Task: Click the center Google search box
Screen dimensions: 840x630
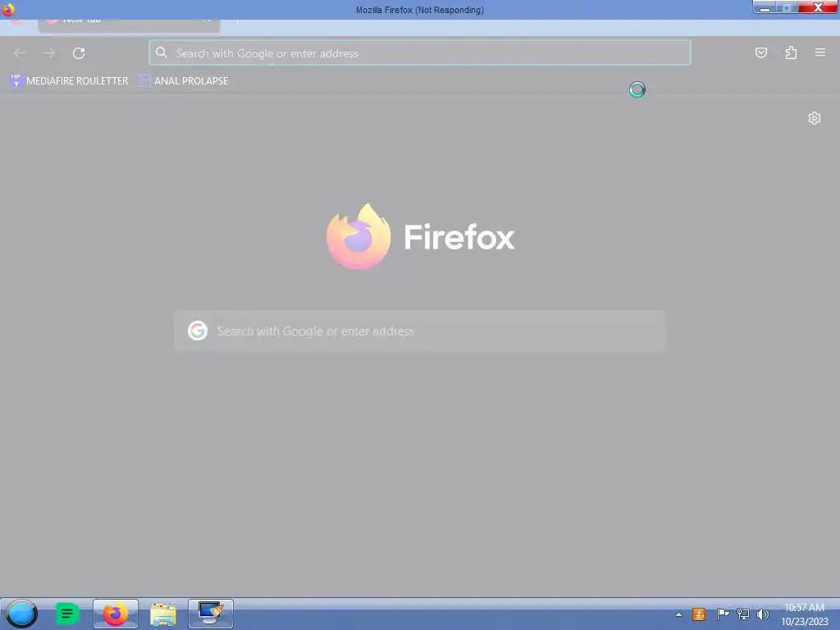Action: pos(420,331)
